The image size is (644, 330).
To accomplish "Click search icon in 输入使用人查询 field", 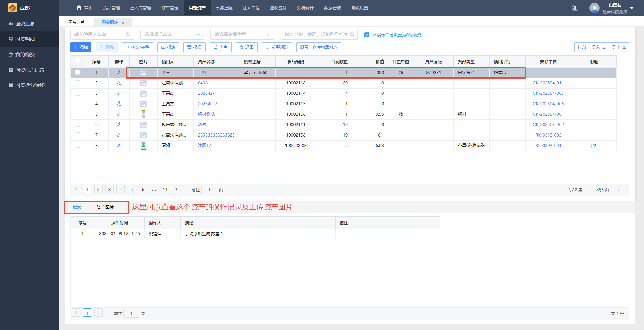I will (x=128, y=34).
